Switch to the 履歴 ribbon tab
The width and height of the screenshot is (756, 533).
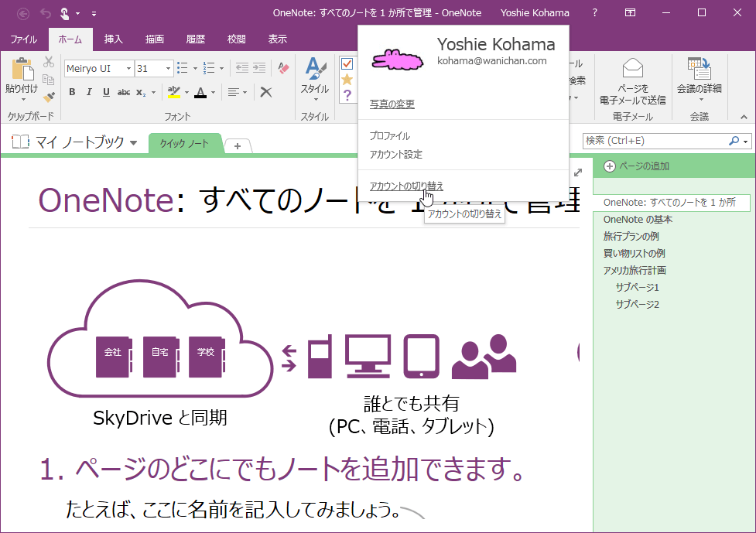coord(195,39)
